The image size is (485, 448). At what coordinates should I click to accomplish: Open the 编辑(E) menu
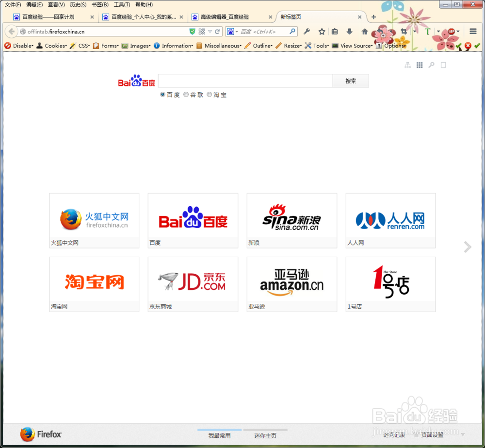click(34, 5)
